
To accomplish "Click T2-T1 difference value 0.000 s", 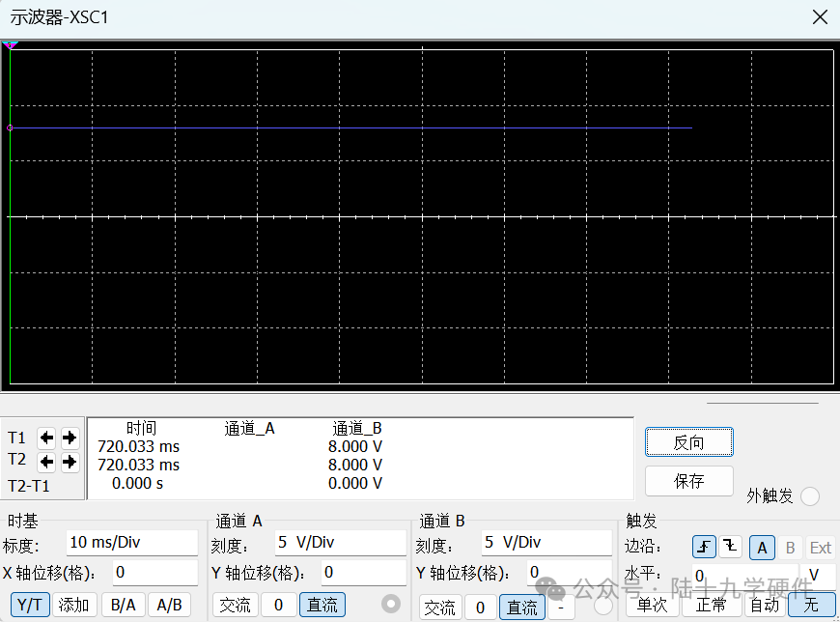I will 137,484.
